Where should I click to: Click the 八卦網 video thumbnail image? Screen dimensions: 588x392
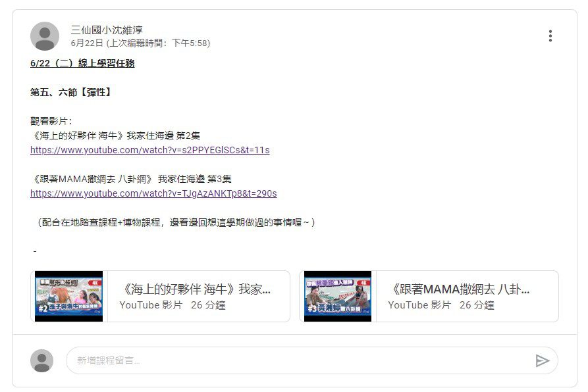[x=338, y=296]
